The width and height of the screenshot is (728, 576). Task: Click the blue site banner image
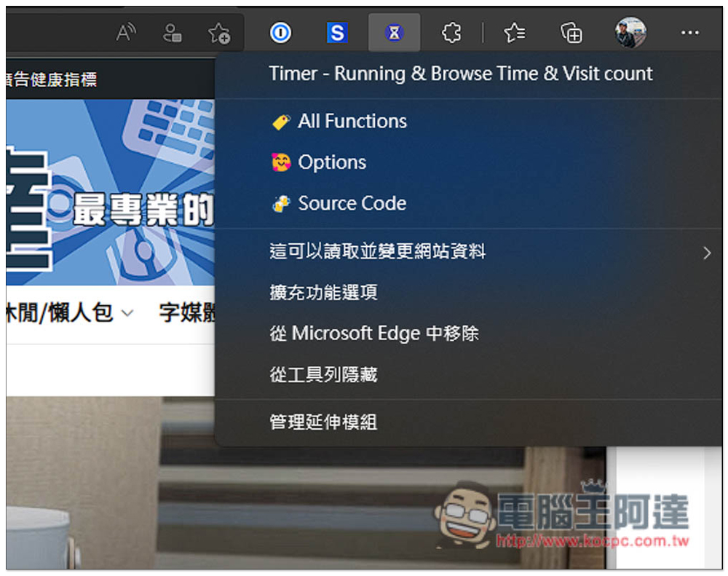(111, 192)
